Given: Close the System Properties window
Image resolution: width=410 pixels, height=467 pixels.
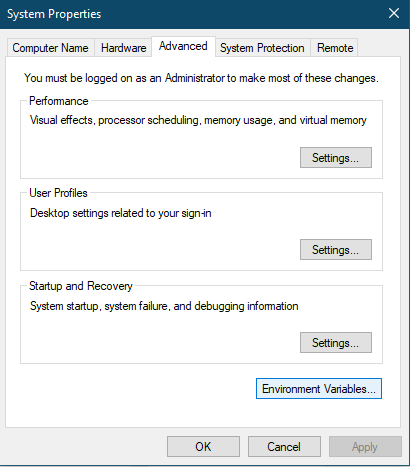Looking at the screenshot, I should 394,14.
